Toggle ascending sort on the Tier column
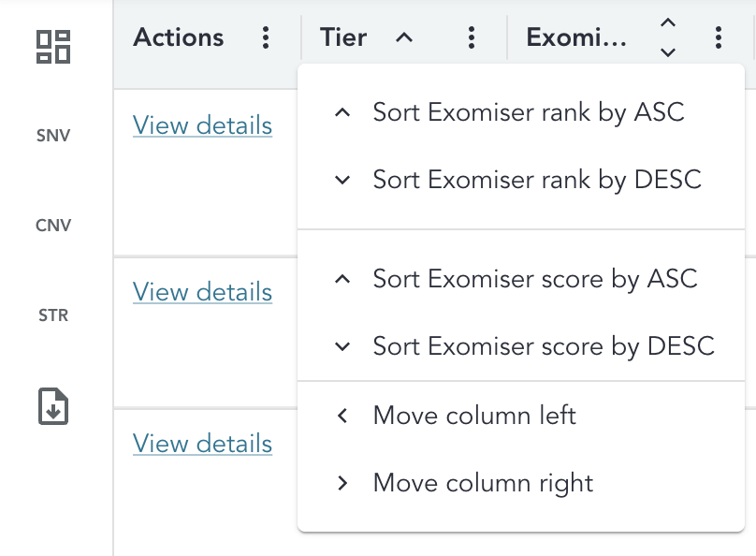This screenshot has width=756, height=556. point(402,37)
